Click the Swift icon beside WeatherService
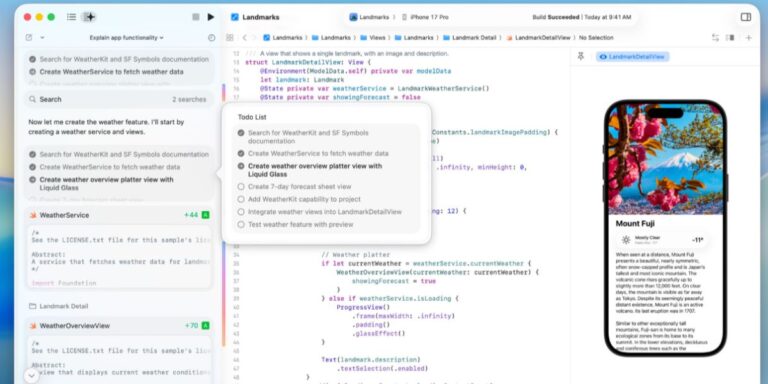 33,215
